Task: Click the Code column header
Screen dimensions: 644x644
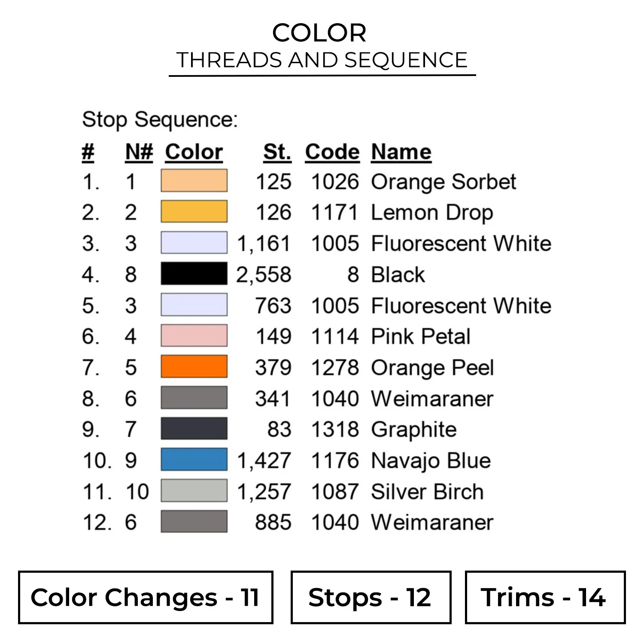Action: point(332,152)
